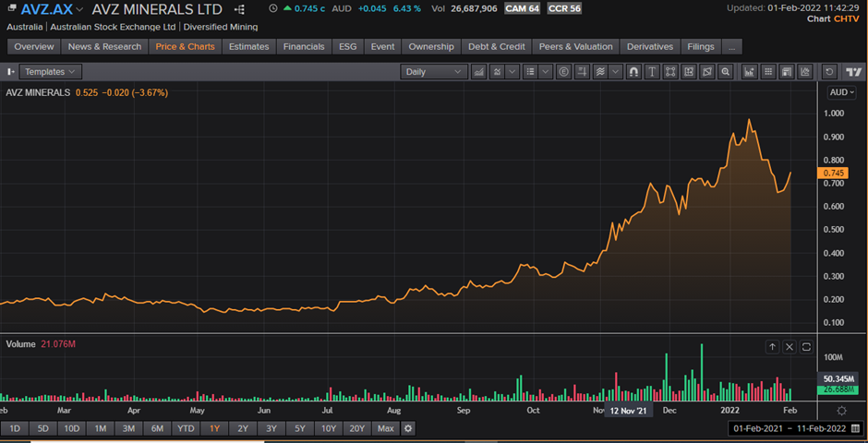Click the reset/undo circular arrow icon
Viewport: 868px width, 443px height.
coord(828,72)
